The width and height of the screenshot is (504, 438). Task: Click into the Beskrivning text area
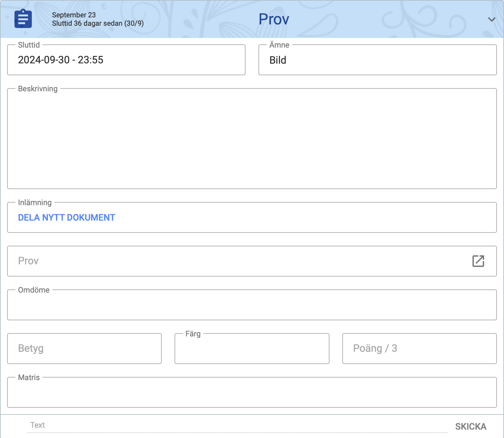click(x=252, y=139)
